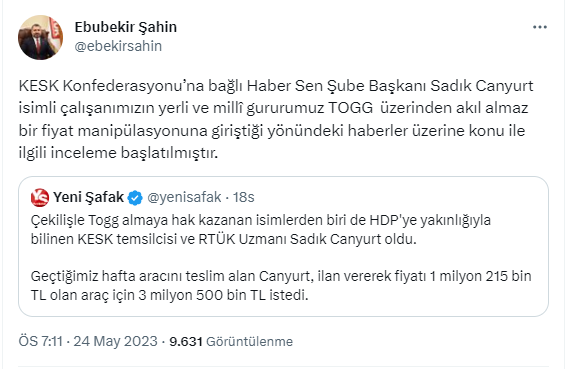Click the Görüntülenme label
565x369 pixels.
tap(249, 341)
